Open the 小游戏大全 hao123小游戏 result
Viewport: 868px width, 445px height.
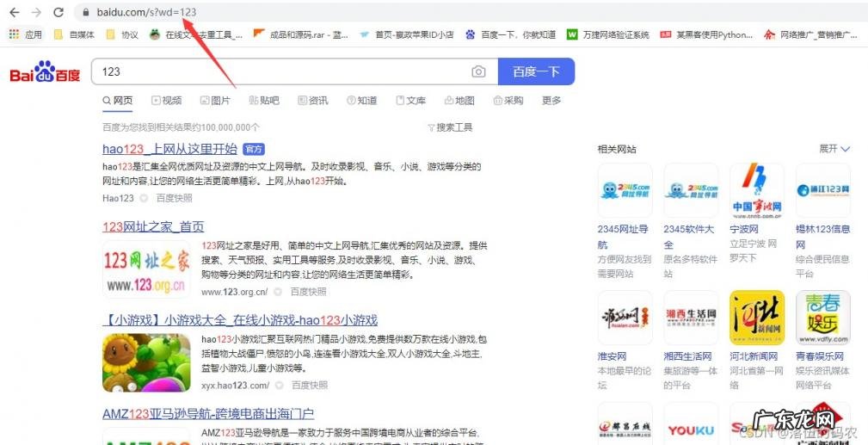point(240,319)
